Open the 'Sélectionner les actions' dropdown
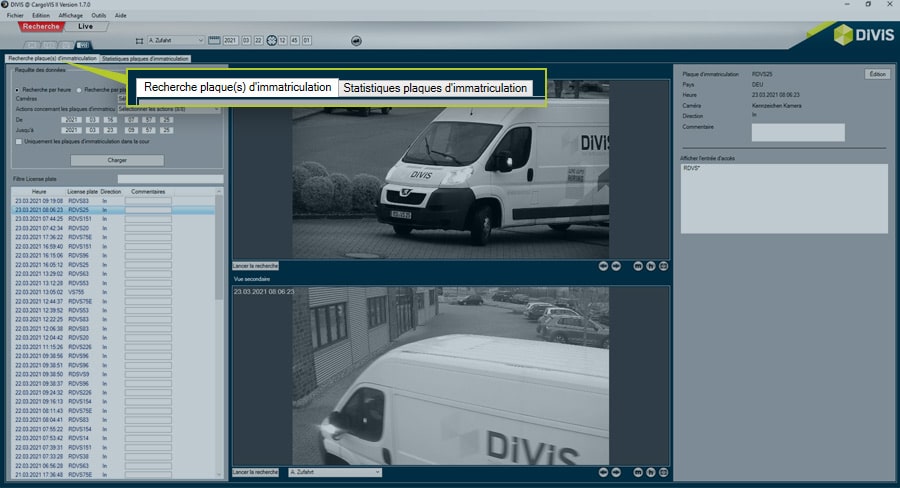 (168, 109)
